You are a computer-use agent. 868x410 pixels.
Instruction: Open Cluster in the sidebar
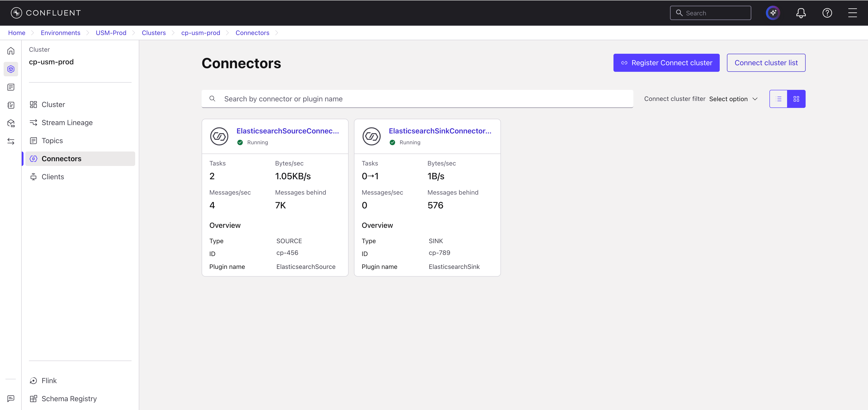tap(80, 104)
